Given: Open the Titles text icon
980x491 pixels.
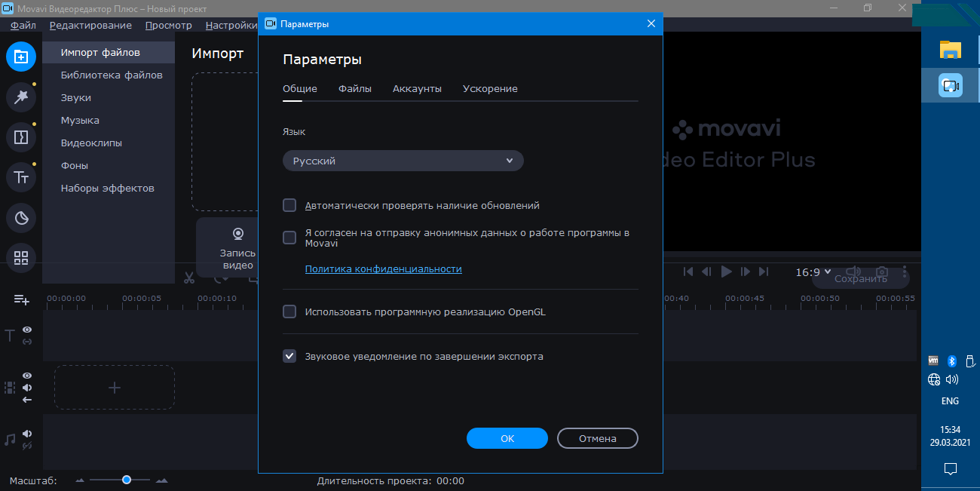Looking at the screenshot, I should click(x=21, y=177).
